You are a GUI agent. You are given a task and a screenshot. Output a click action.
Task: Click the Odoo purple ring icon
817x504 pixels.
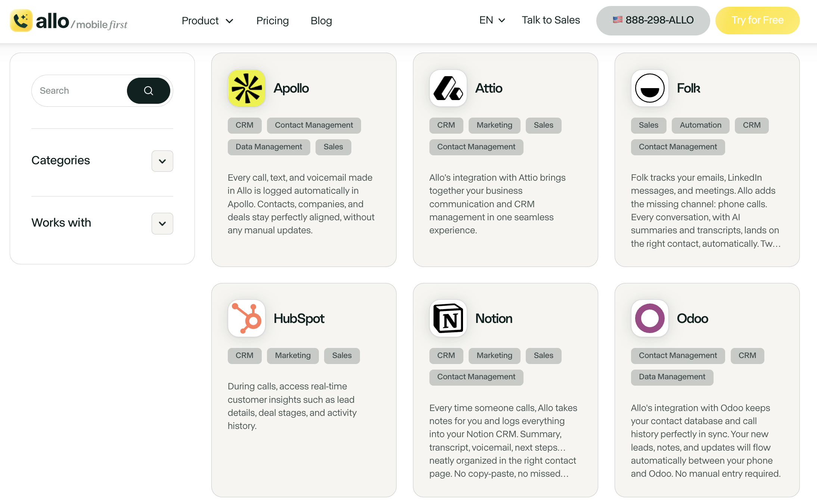coord(650,318)
